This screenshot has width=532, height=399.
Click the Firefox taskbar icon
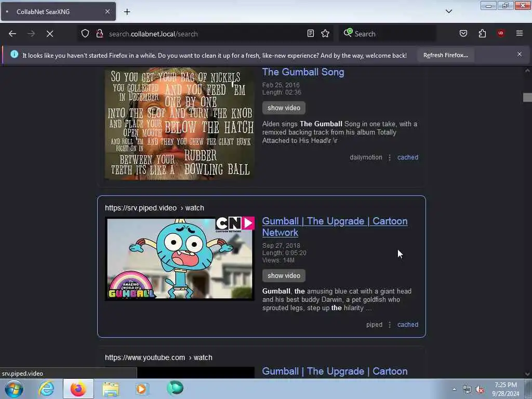[78, 389]
